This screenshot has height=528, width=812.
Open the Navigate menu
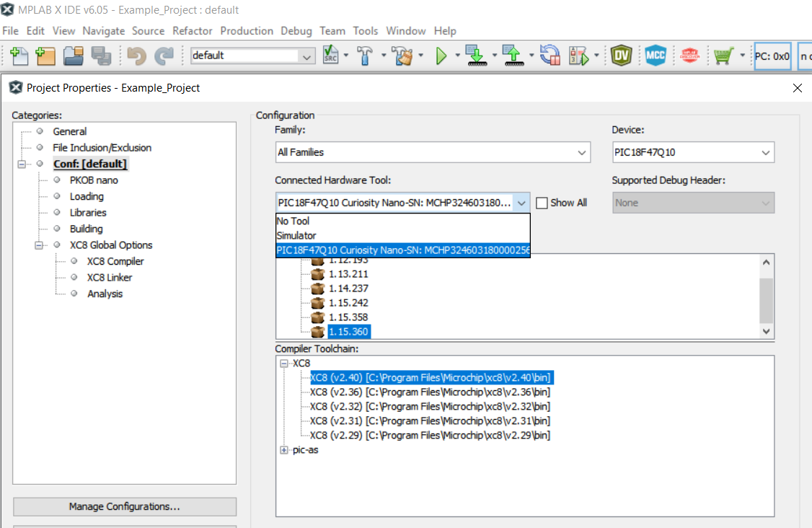[104, 31]
